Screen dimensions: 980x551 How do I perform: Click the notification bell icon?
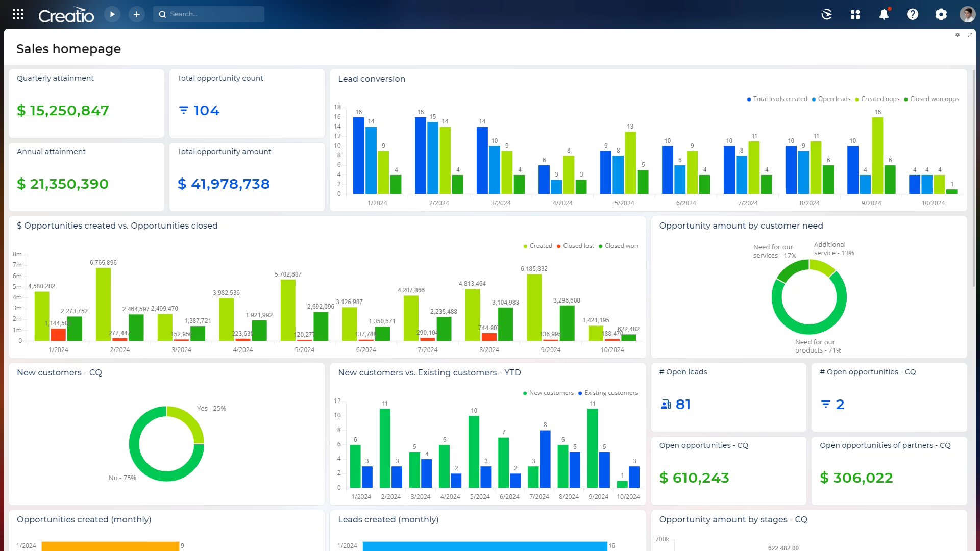tap(885, 14)
